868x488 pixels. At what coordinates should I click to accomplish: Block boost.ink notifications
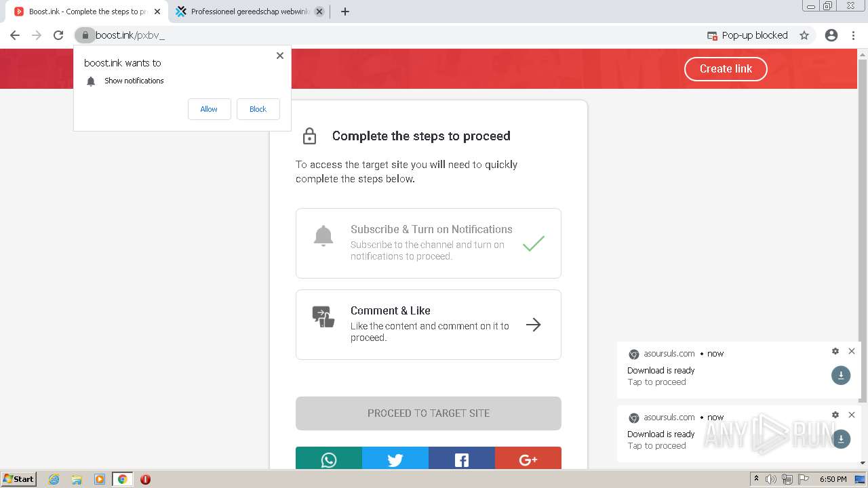point(258,109)
